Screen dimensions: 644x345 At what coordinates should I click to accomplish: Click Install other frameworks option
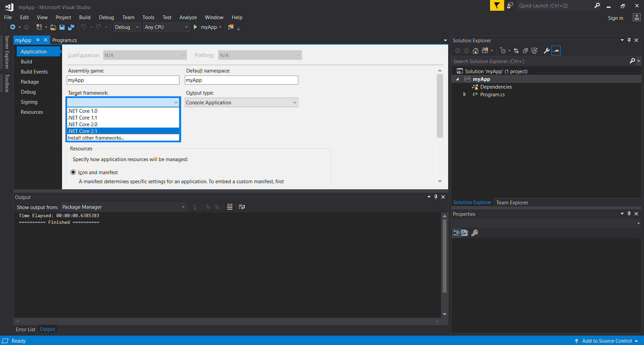coord(96,138)
